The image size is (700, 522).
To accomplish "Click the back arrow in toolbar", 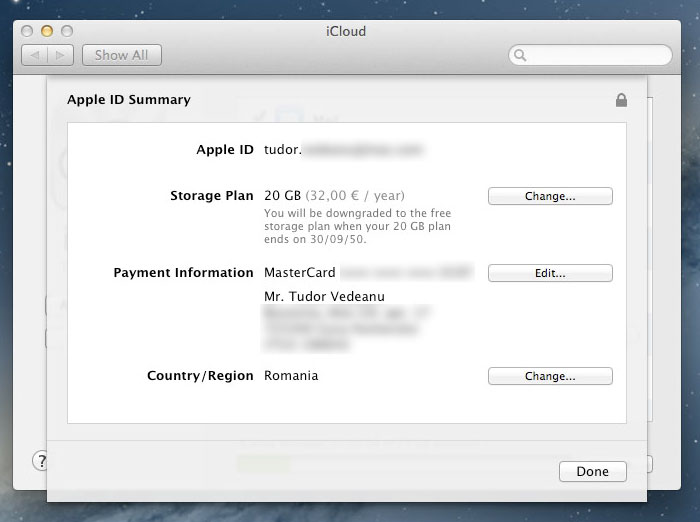I will click(x=34, y=55).
